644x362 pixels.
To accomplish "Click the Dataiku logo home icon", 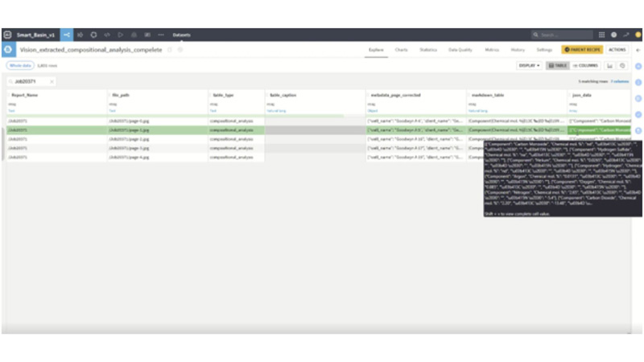I will pyautogui.click(x=7, y=35).
